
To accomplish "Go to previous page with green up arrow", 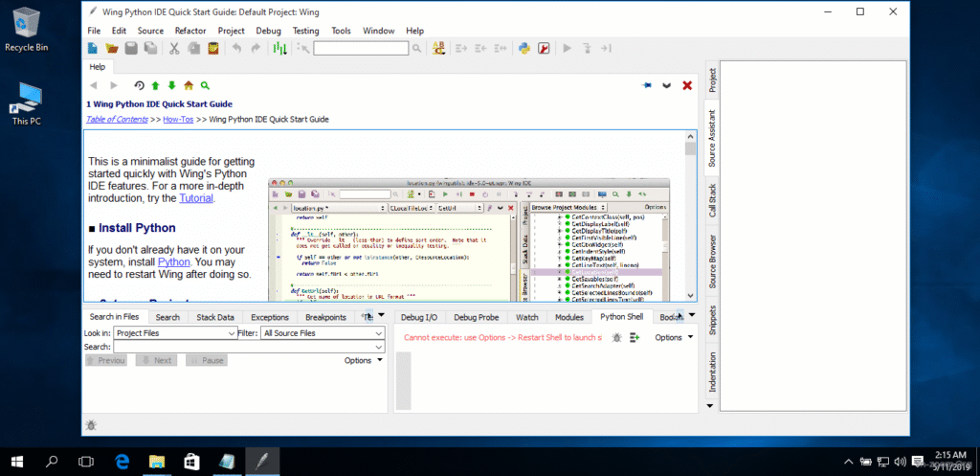I will pyautogui.click(x=156, y=85).
